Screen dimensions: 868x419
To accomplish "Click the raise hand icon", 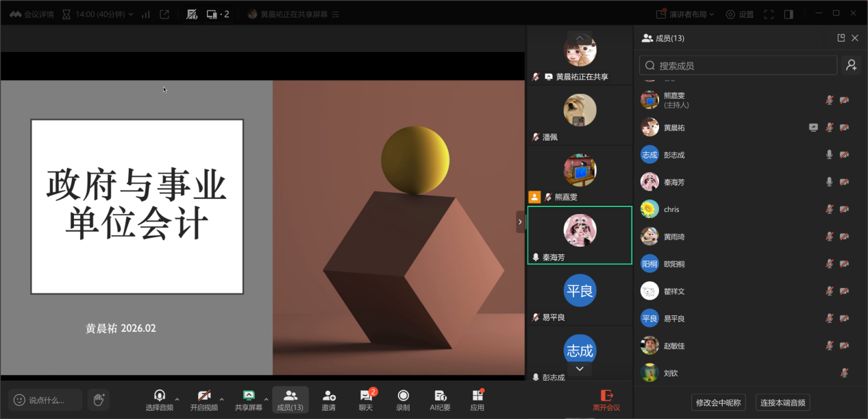I will [99, 399].
